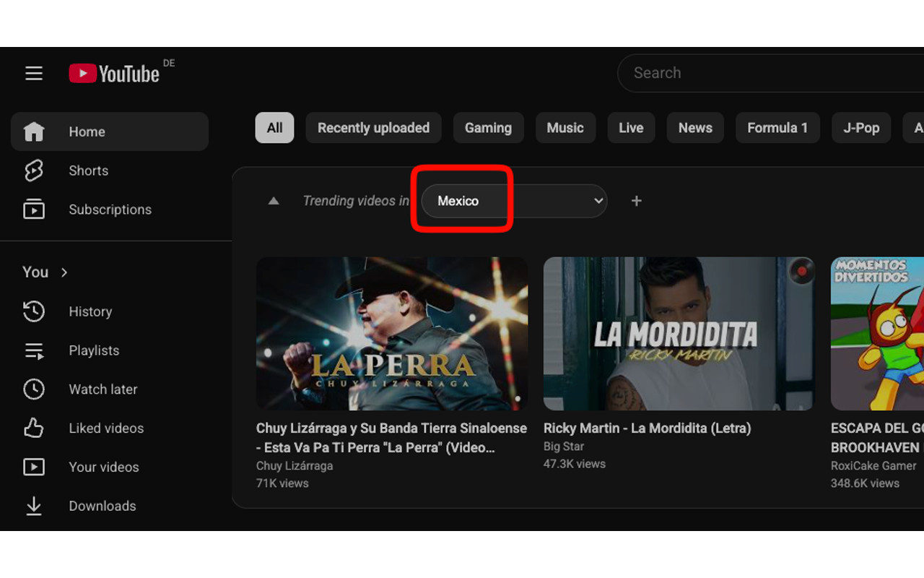Collapse the trending videos panel triangle
The image size is (924, 578).
[x=274, y=201]
